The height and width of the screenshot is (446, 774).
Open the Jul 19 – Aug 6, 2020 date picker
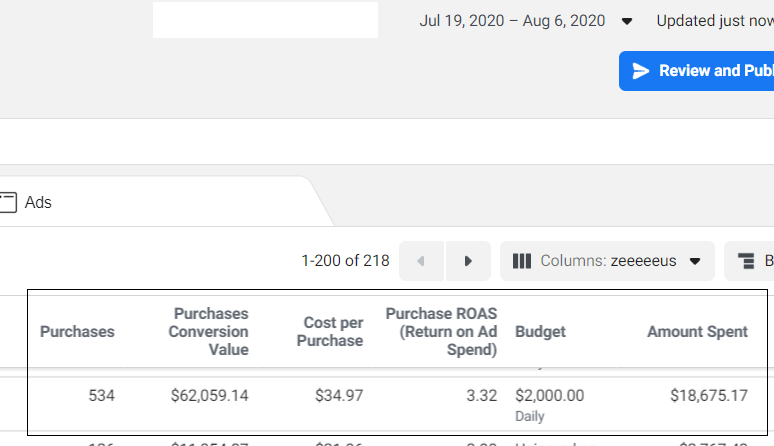512,21
